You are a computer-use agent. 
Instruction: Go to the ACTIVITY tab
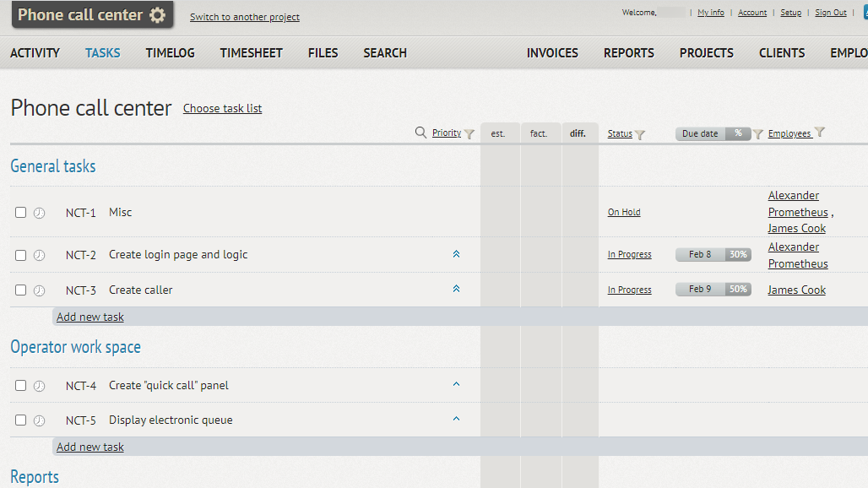tap(35, 53)
